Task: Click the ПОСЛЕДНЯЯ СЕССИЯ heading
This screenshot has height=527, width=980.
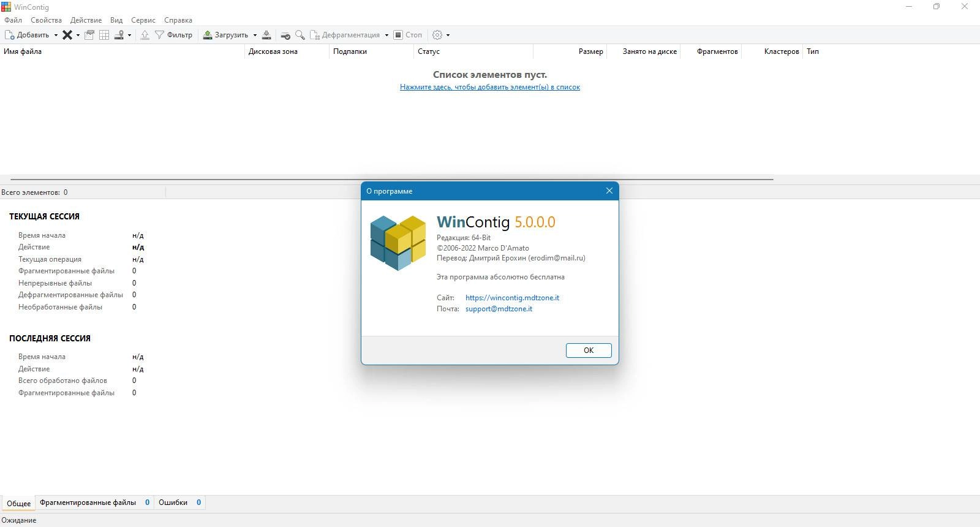Action: pyautogui.click(x=50, y=338)
